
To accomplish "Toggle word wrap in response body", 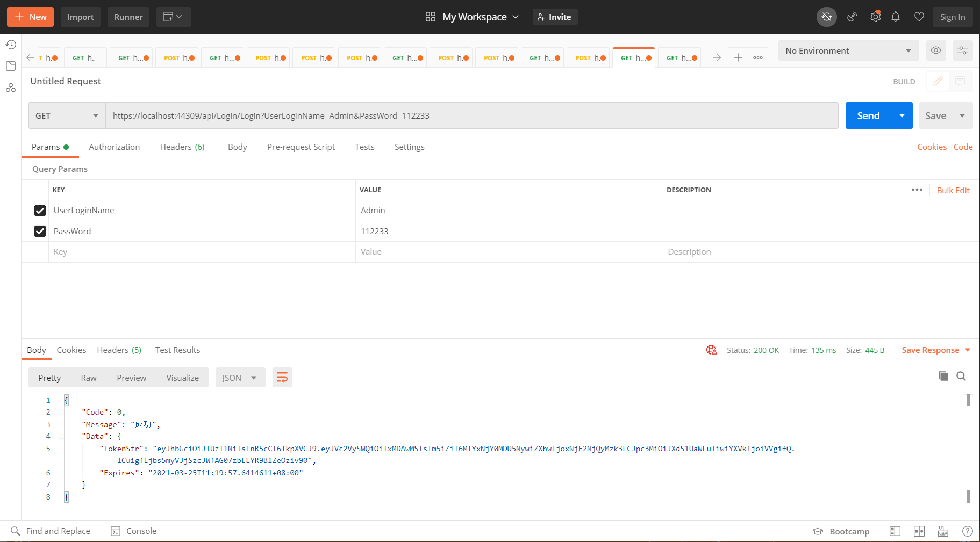I will 282,378.
